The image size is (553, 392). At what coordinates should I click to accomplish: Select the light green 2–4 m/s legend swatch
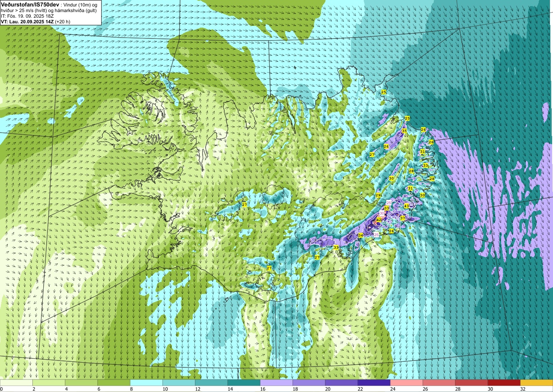point(49,383)
